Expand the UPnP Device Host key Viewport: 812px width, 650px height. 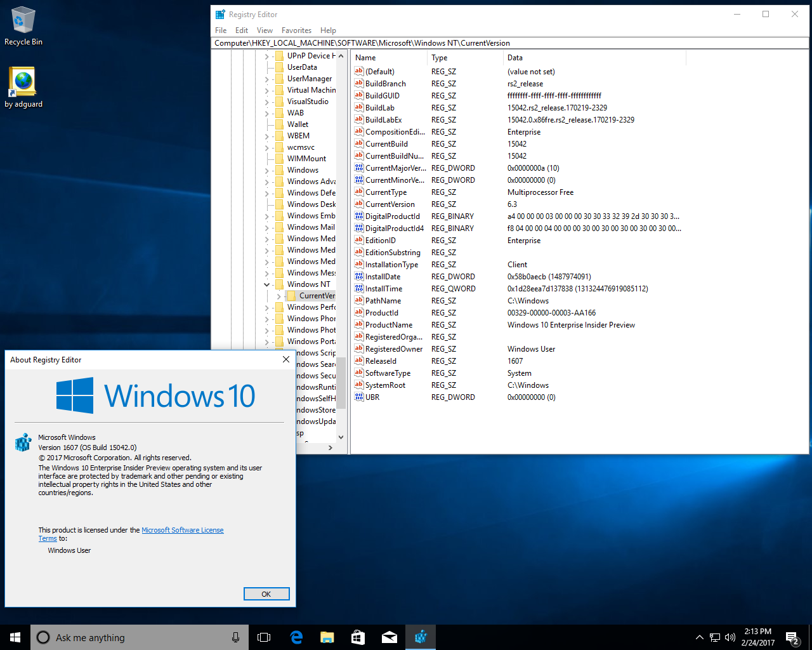tap(266, 56)
